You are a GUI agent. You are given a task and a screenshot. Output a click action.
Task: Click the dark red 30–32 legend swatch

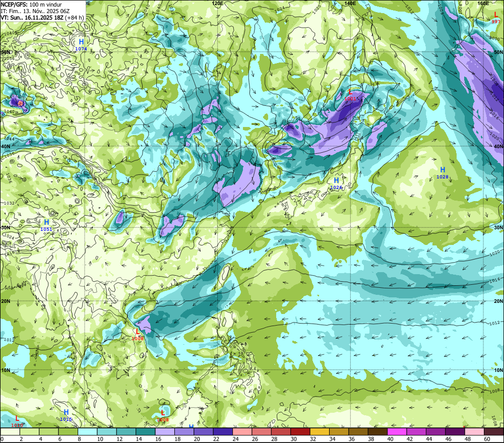tap(300, 432)
